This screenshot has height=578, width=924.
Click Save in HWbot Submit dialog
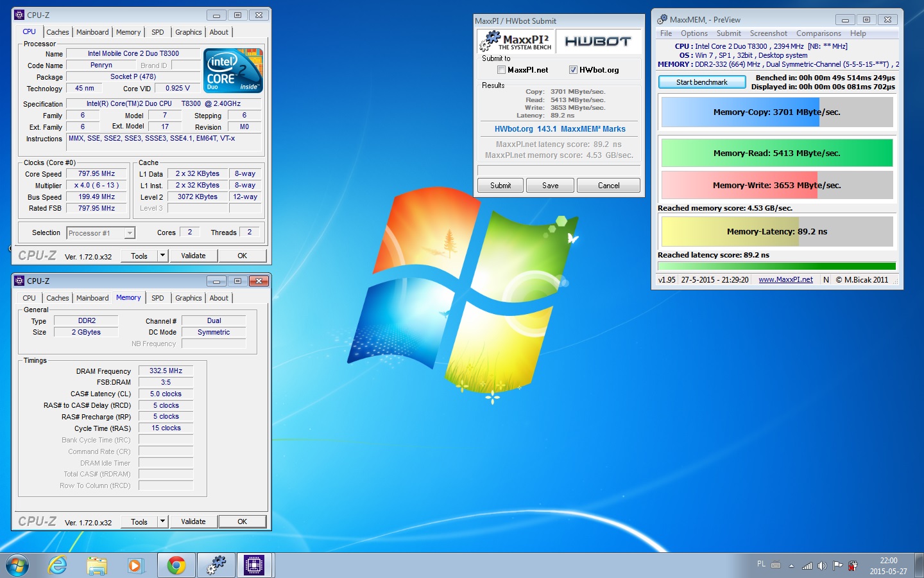[551, 186]
